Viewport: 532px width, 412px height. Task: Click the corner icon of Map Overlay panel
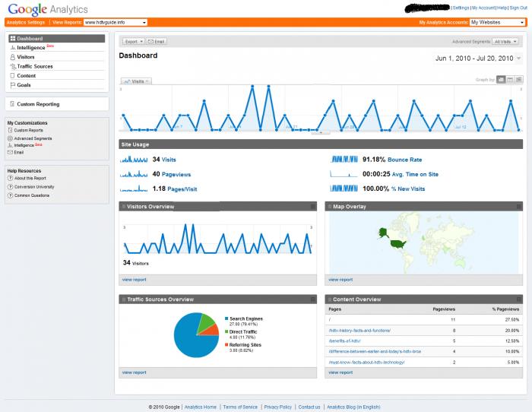tap(519, 206)
